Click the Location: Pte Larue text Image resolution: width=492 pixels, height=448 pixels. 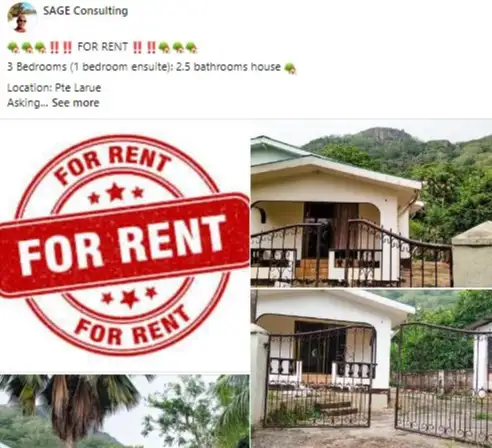[x=54, y=88]
